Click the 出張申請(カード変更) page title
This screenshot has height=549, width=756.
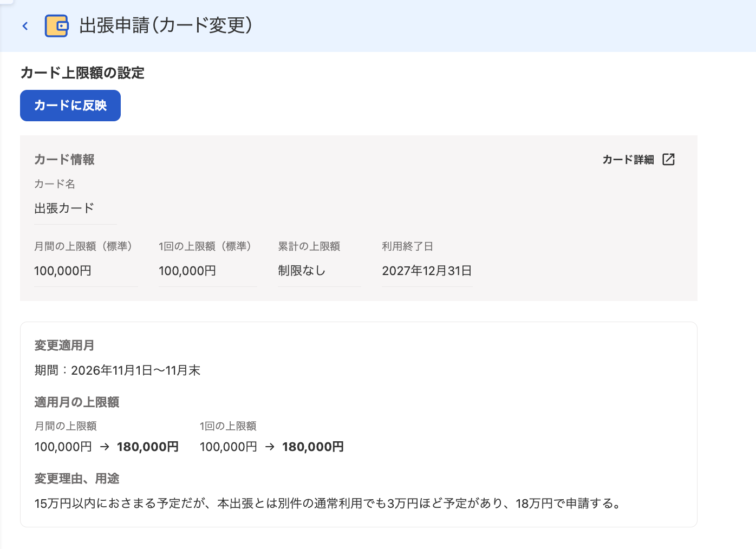pyautogui.click(x=166, y=25)
